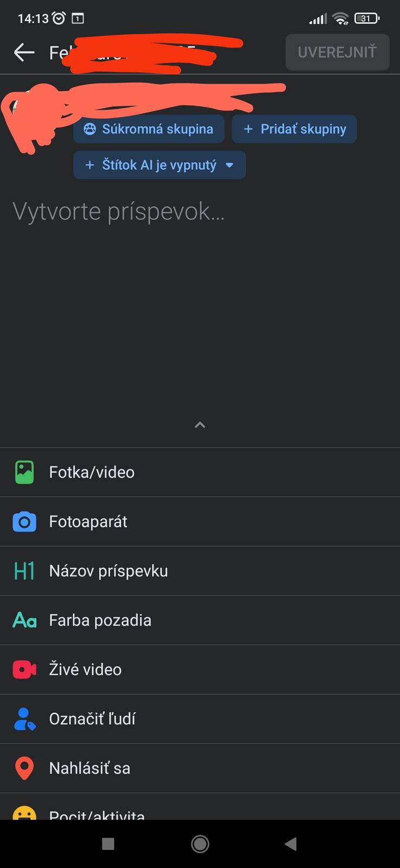Tap the yellow Pocit/aktivita emoji icon

point(24,813)
